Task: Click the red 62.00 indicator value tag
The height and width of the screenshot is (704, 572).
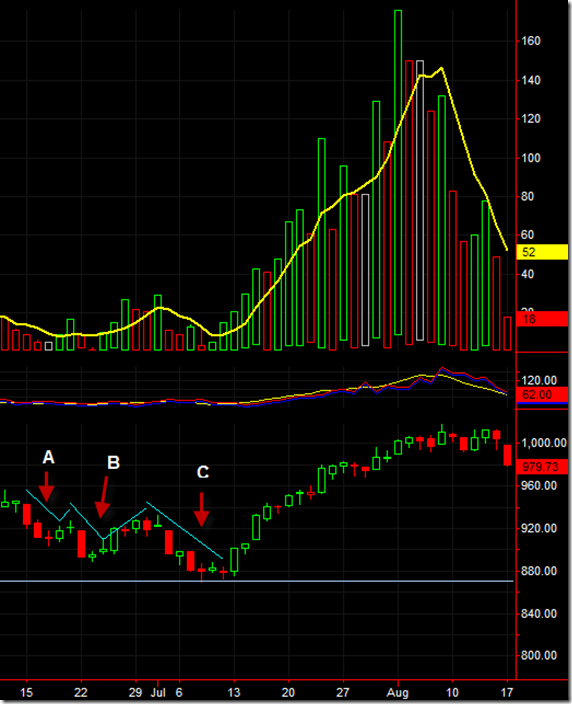Action: tap(542, 395)
